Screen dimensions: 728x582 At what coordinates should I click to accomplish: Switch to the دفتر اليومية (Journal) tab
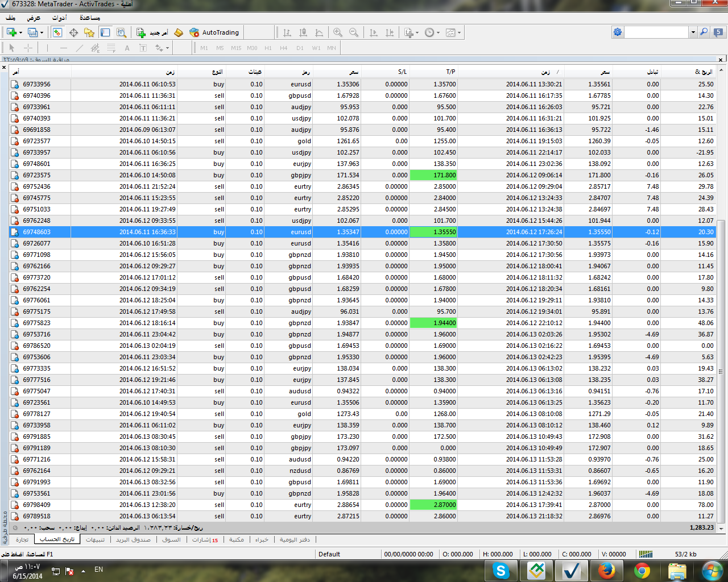point(295,539)
